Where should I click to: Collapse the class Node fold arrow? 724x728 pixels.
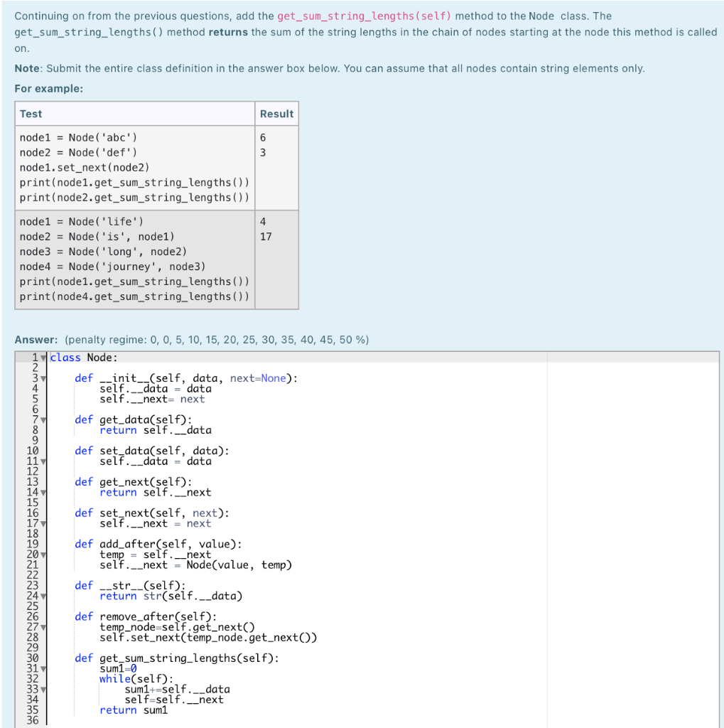44,358
